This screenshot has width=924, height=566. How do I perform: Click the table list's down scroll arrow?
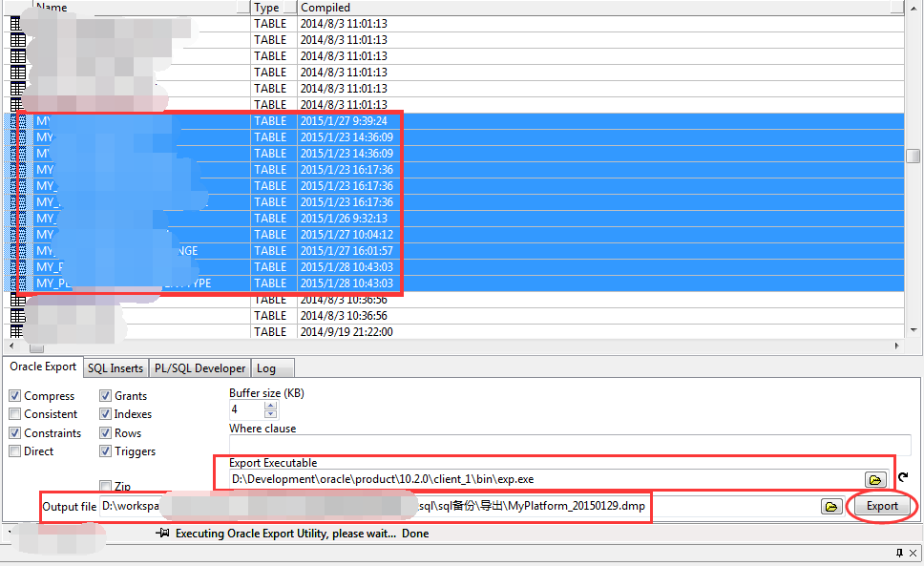(x=913, y=330)
